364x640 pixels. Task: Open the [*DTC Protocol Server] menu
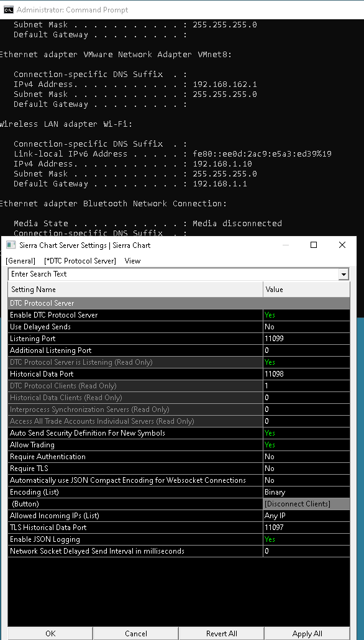[80, 261]
